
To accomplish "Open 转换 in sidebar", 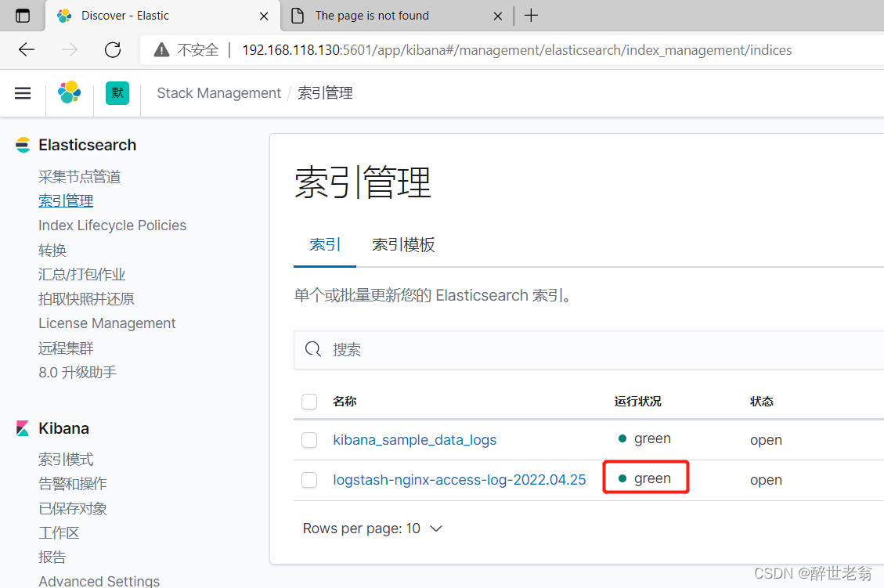I will point(52,250).
